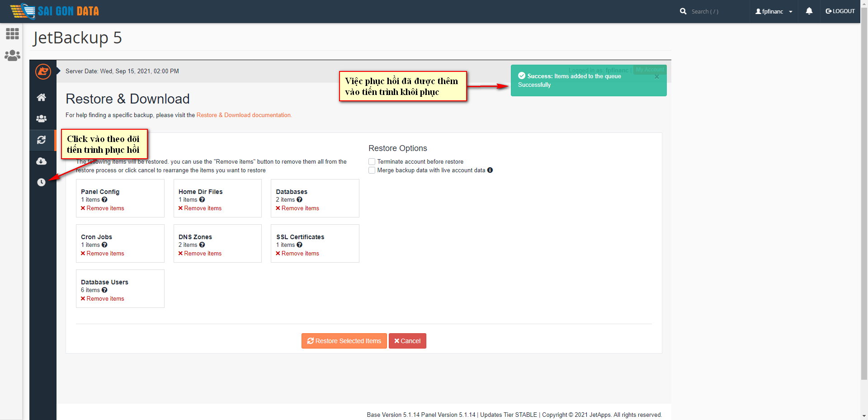
Task: Remove items from DNS Zones
Action: tap(200, 253)
